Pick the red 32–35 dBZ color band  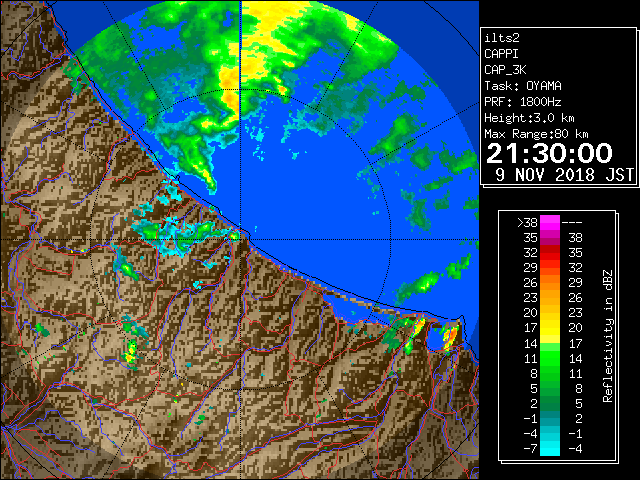[550, 253]
